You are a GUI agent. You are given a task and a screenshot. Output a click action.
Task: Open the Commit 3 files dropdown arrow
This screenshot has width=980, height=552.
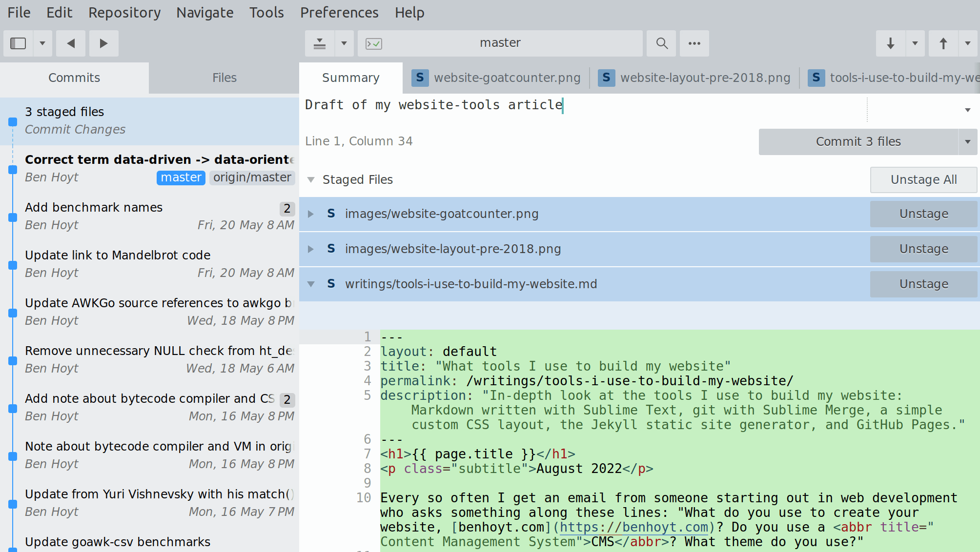tap(968, 142)
